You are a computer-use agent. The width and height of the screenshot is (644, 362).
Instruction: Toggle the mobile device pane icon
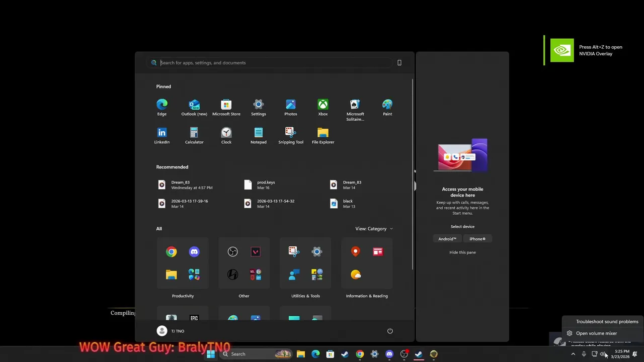(x=399, y=63)
